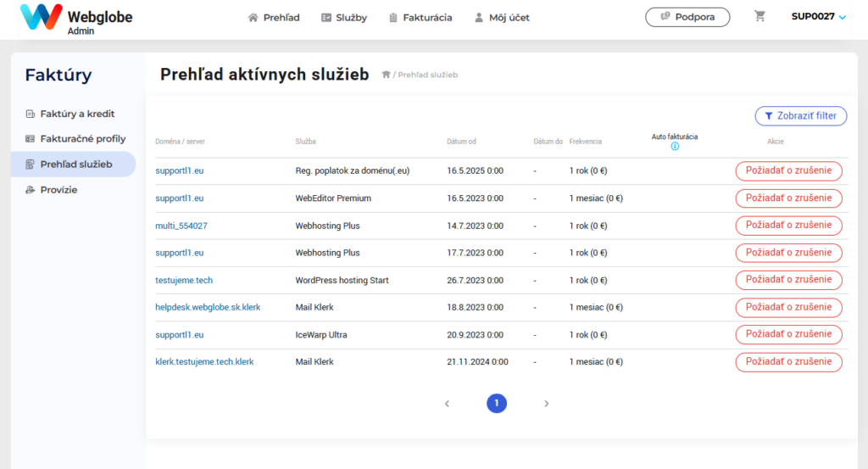
Task: Click the date 26.7.2023 0:00
Action: click(475, 281)
